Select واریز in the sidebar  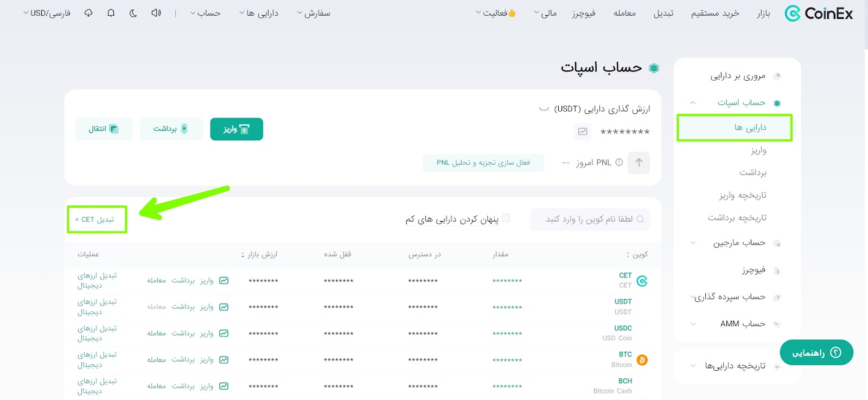tap(758, 150)
